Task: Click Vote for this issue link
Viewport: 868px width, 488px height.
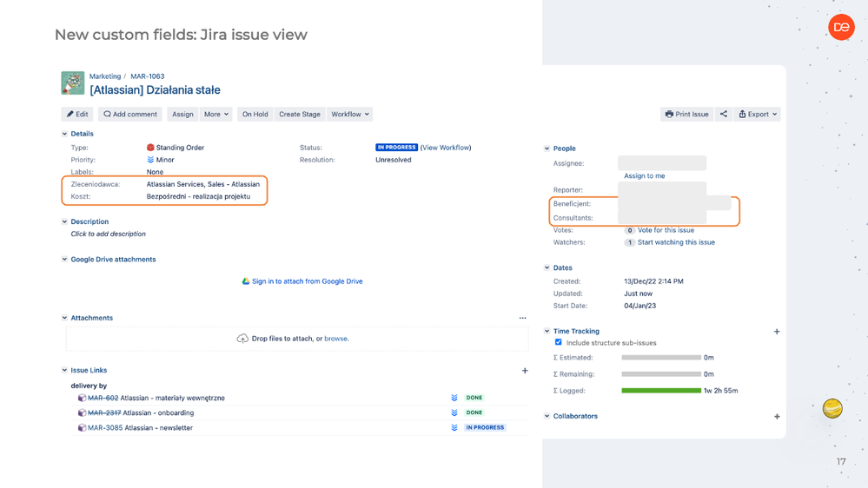Action: (x=666, y=230)
